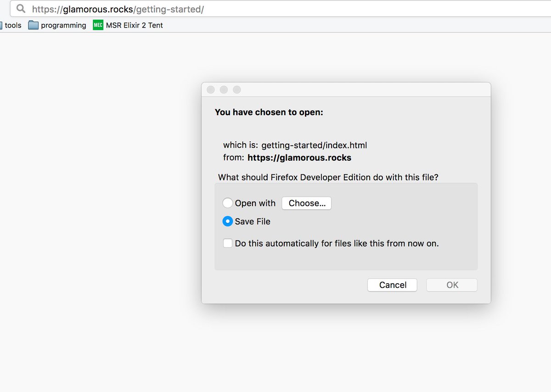This screenshot has width=551, height=392.
Task: Select the Open with radio button
Action: [227, 203]
